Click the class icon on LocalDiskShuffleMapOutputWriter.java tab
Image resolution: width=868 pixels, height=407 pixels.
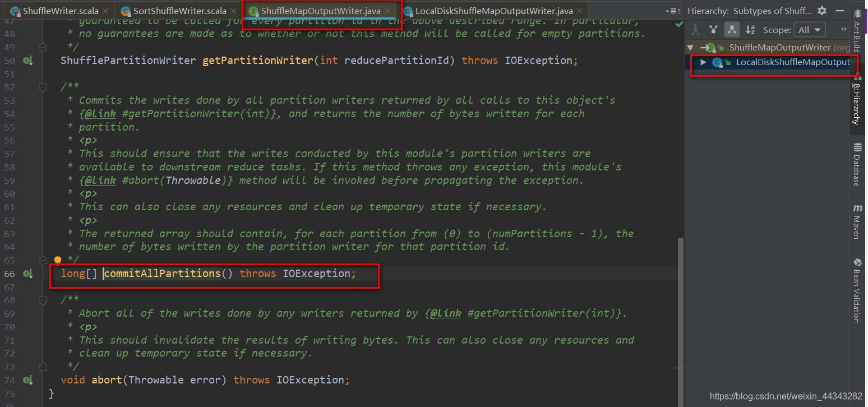point(408,11)
